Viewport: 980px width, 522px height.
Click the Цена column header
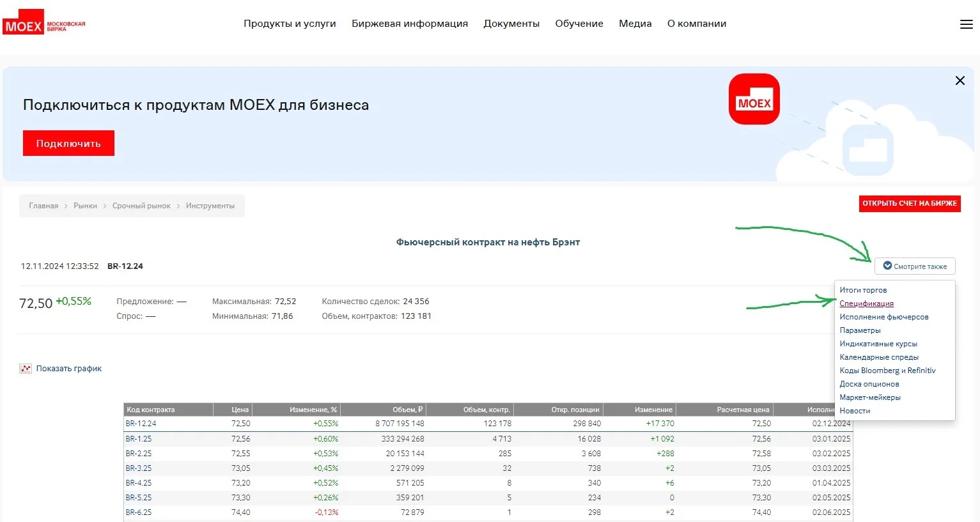[x=233, y=410]
